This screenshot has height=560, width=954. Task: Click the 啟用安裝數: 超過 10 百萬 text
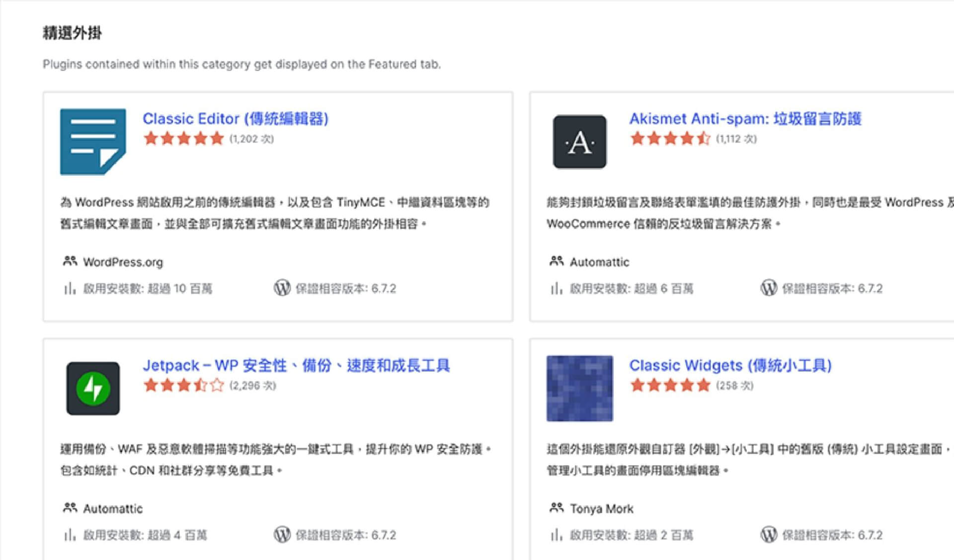[x=148, y=289]
